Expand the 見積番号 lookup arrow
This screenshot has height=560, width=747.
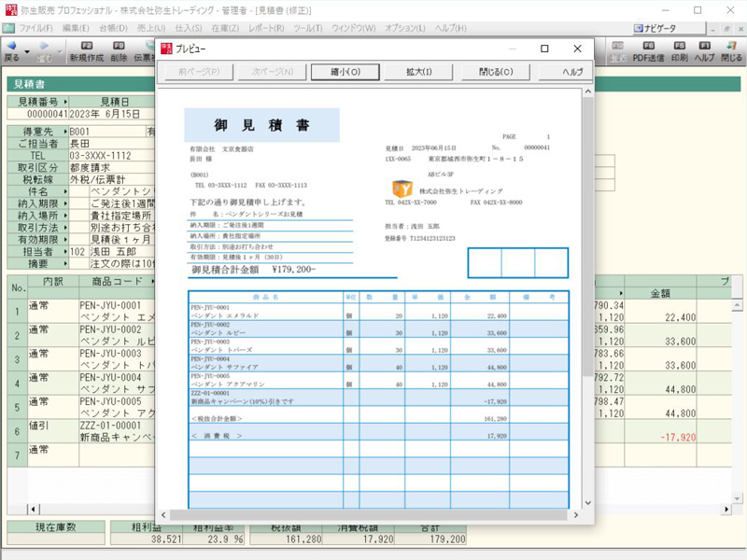click(65, 102)
